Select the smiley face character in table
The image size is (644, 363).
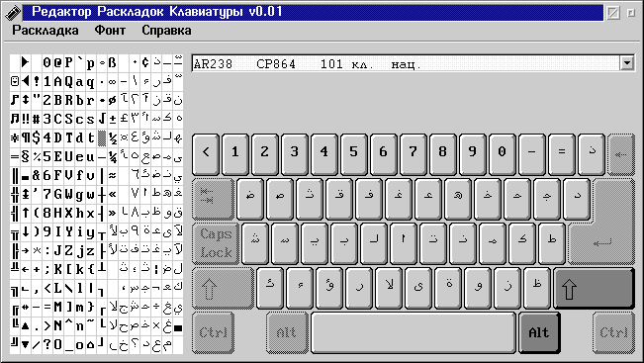[15, 81]
